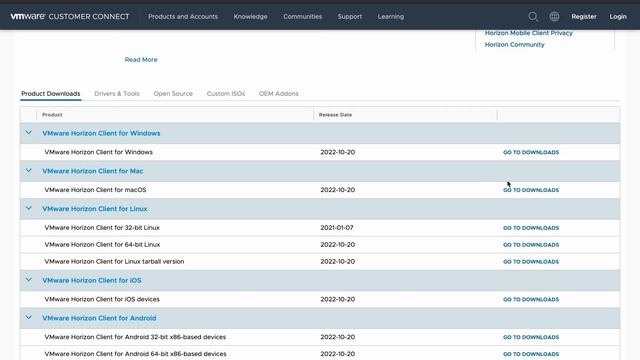Go to downloads for 32-bit Linux client

(531, 228)
